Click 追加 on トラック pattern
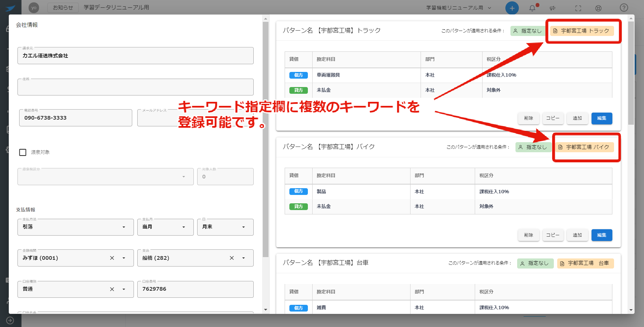Image resolution: width=644 pixels, height=327 pixels. click(x=577, y=118)
